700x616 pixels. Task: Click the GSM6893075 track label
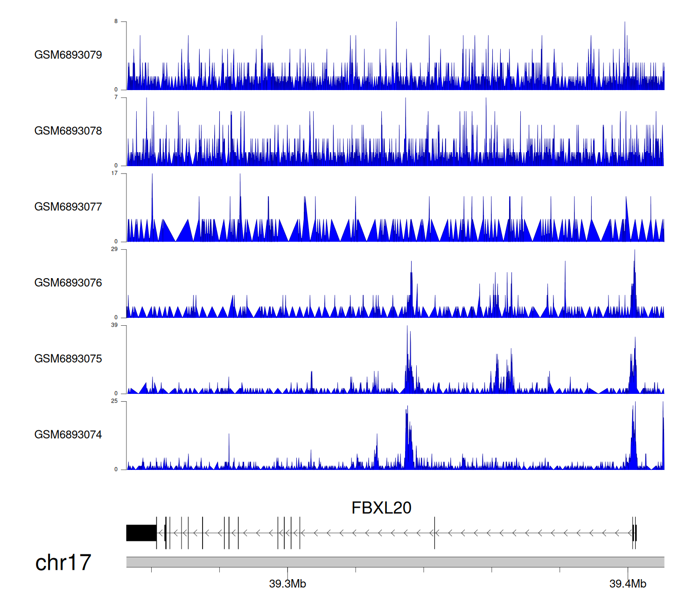pyautogui.click(x=68, y=359)
